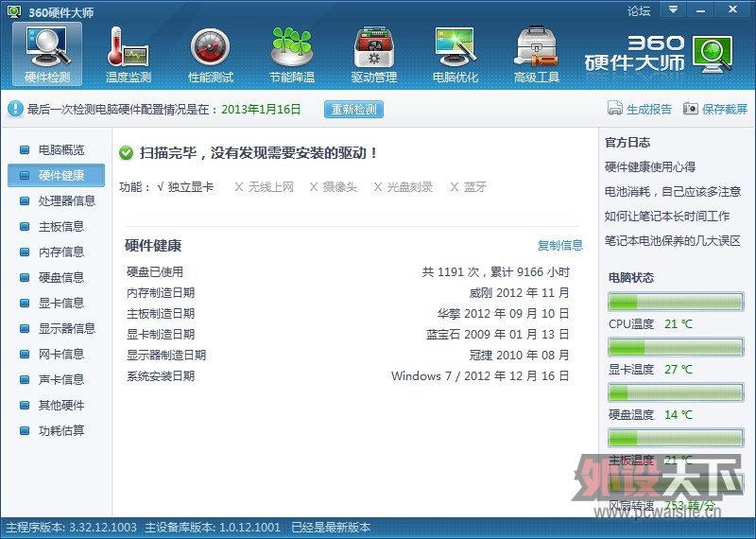Open 硬件检测 hardware detection tab
This screenshot has width=756, height=539.
pyautogui.click(x=47, y=54)
